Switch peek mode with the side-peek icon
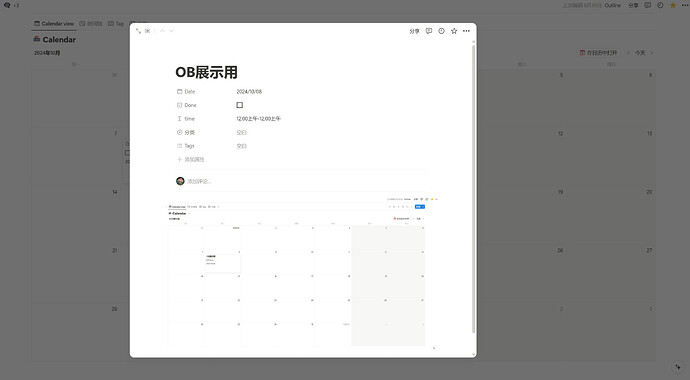This screenshot has width=690, height=380. (147, 31)
